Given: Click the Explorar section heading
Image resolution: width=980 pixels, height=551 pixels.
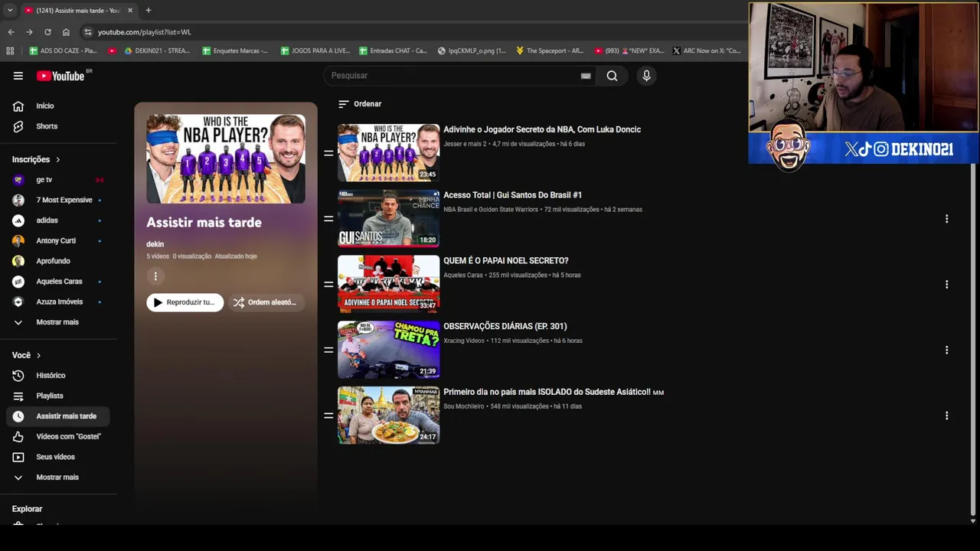Looking at the screenshot, I should 27,509.
